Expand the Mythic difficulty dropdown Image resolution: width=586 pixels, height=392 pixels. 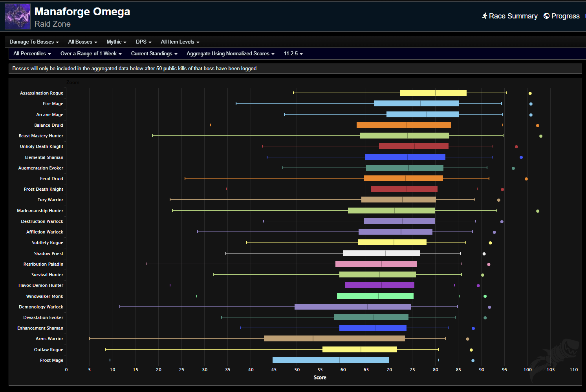(x=116, y=42)
